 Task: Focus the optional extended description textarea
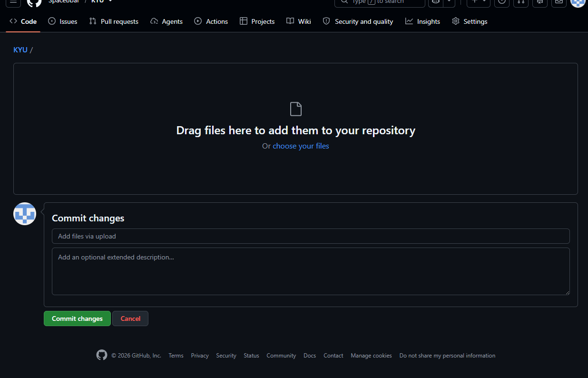(311, 271)
